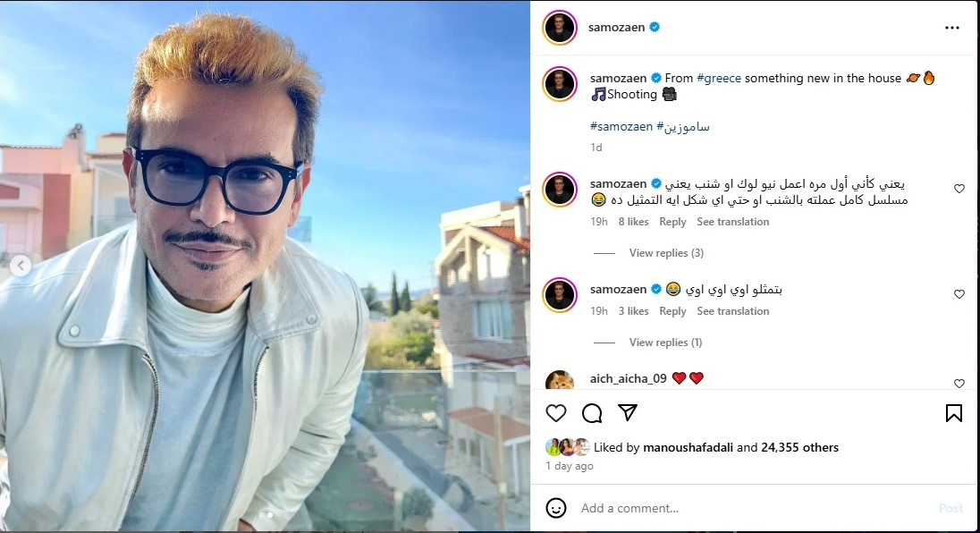Share the post via the paper plane icon
Image resolution: width=980 pixels, height=533 pixels.
tap(628, 412)
